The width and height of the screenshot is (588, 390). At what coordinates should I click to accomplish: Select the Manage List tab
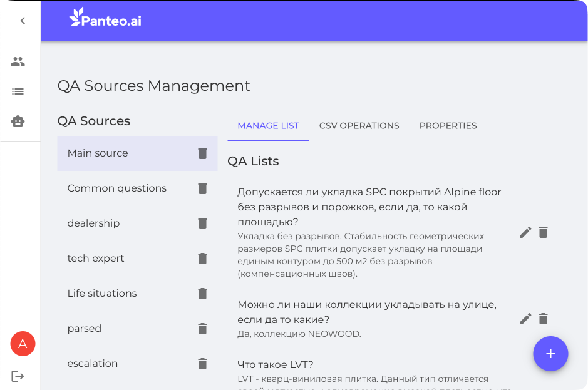268,126
